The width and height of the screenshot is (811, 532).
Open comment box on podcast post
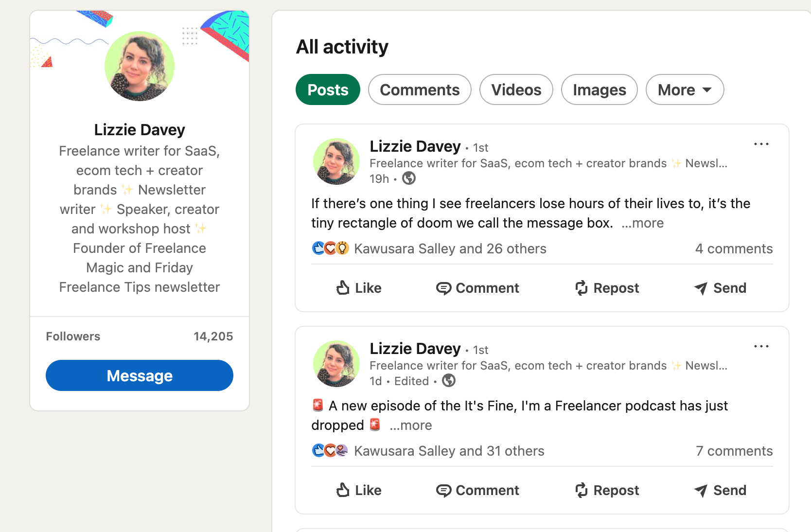click(x=477, y=490)
